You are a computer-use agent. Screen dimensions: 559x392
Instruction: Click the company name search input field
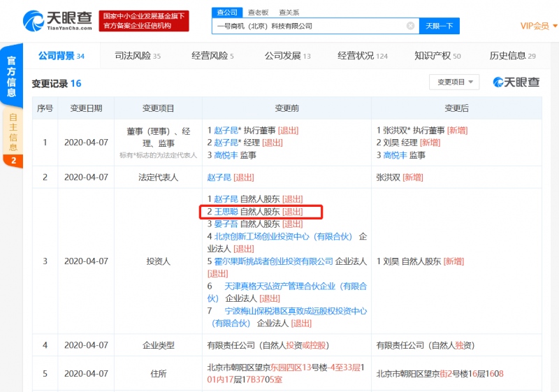pos(307,26)
